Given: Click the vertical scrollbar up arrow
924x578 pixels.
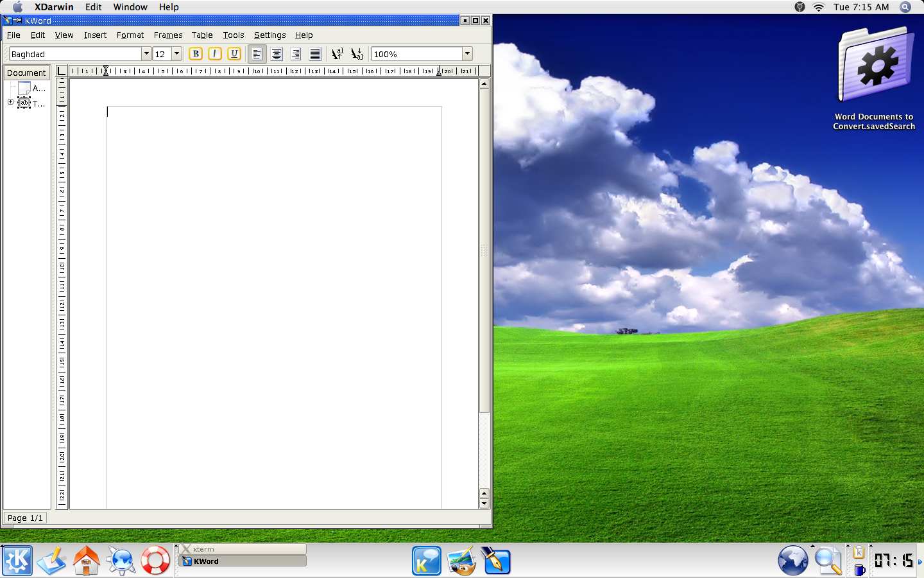Looking at the screenshot, I should pos(484,84).
